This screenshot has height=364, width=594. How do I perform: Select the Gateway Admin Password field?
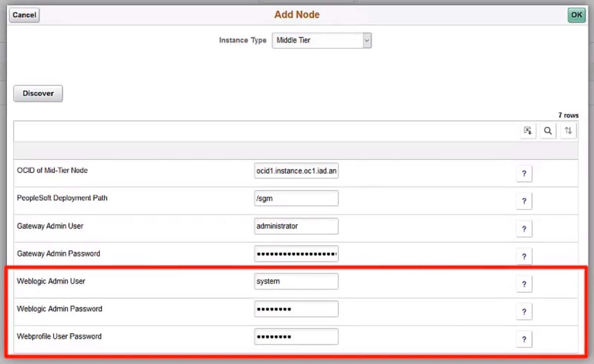click(x=296, y=253)
